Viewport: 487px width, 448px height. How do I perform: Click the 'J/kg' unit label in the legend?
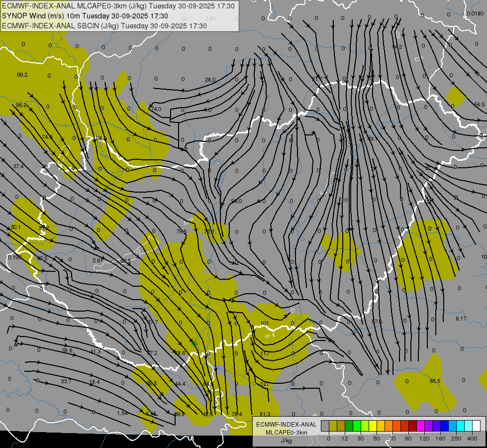point(286,441)
